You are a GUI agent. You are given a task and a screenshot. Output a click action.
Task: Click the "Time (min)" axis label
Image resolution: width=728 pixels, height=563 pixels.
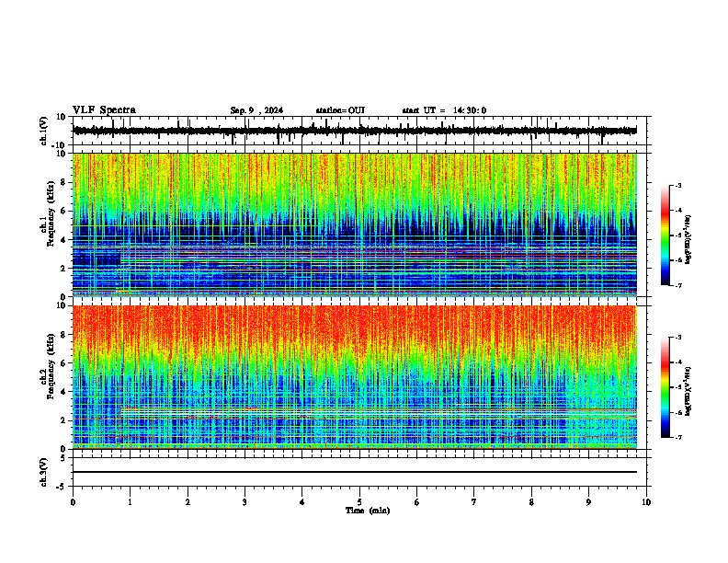click(368, 511)
